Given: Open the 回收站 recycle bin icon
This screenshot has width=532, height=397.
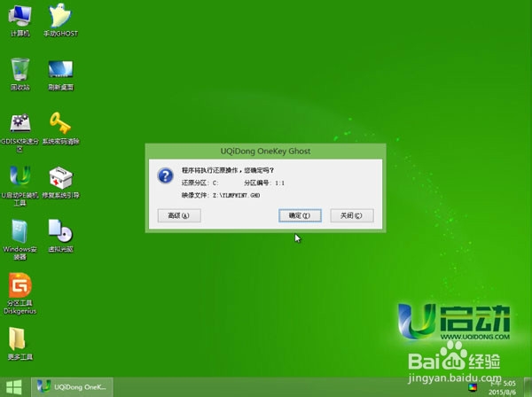Looking at the screenshot, I should click(20, 74).
